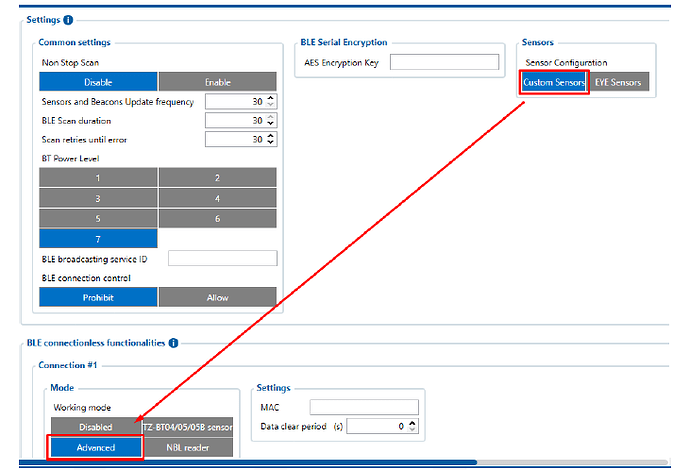690x470 pixels.
Task: Set Non Stop Scan to Enable
Action: point(217,82)
